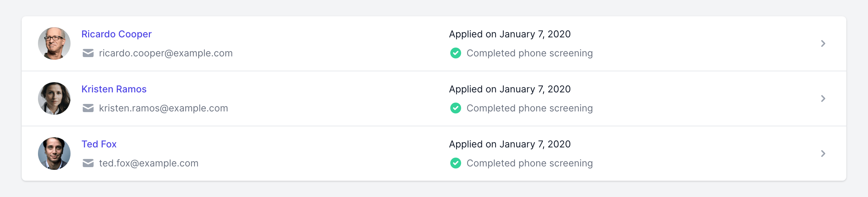Click Ricardo Cooper's avatar photo

click(x=54, y=43)
